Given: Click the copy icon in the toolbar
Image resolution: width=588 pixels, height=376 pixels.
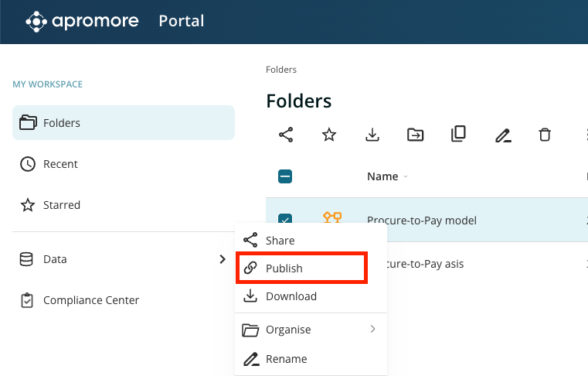Looking at the screenshot, I should pyautogui.click(x=458, y=135).
